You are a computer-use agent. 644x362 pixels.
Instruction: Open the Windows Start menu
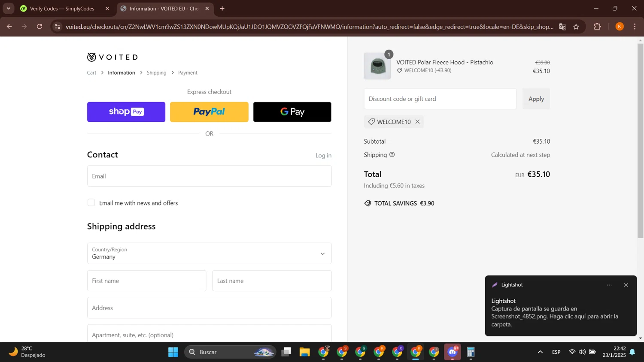pos(173,352)
